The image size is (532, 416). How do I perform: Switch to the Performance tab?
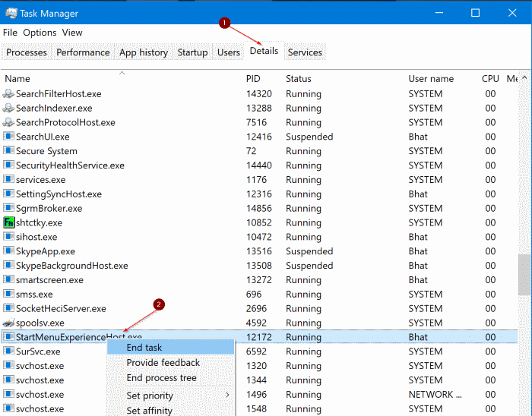pos(83,52)
